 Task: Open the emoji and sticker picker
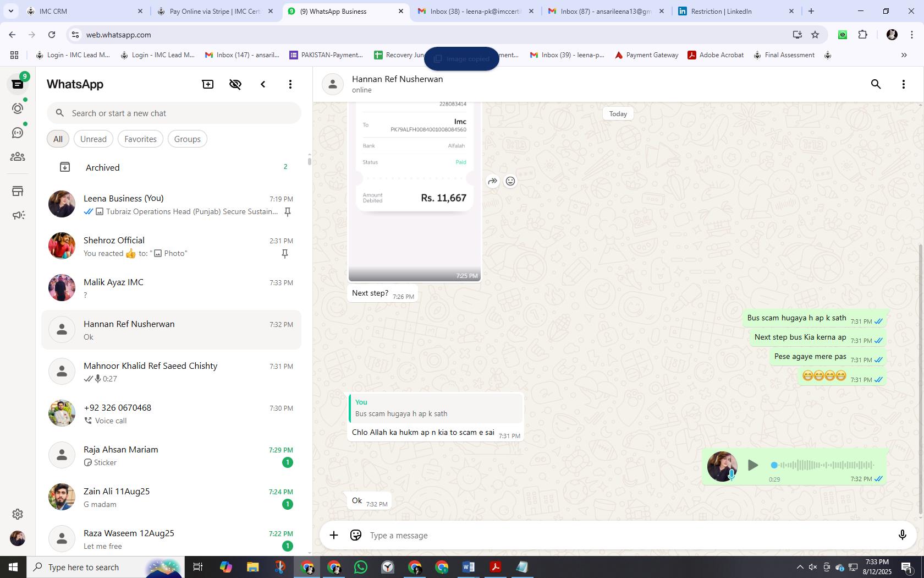pyautogui.click(x=356, y=535)
